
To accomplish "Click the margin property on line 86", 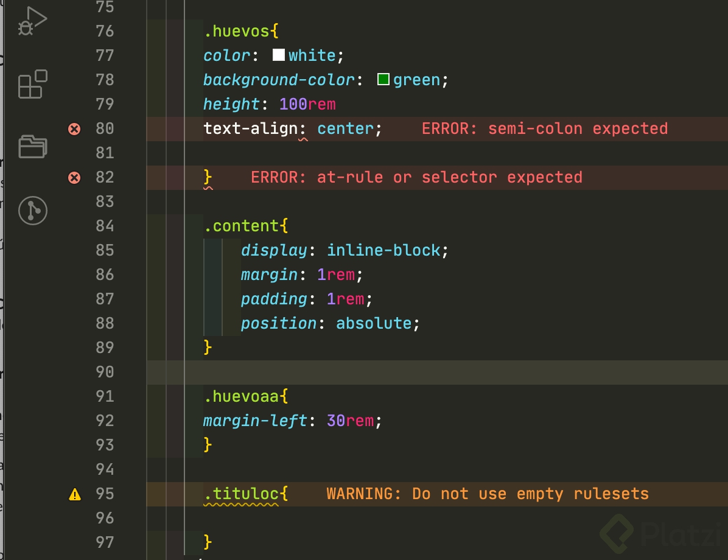I will click(269, 275).
